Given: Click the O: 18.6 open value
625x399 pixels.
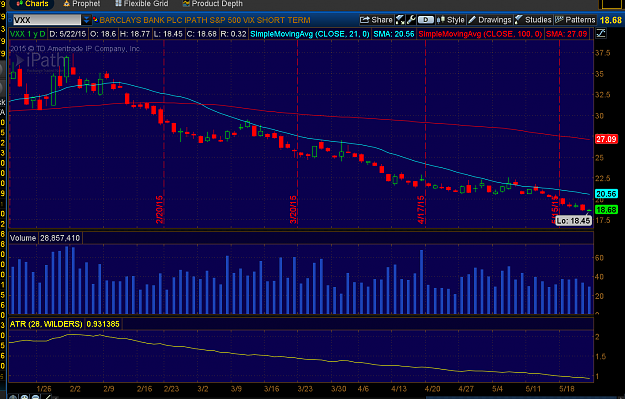Looking at the screenshot, I should click(103, 34).
